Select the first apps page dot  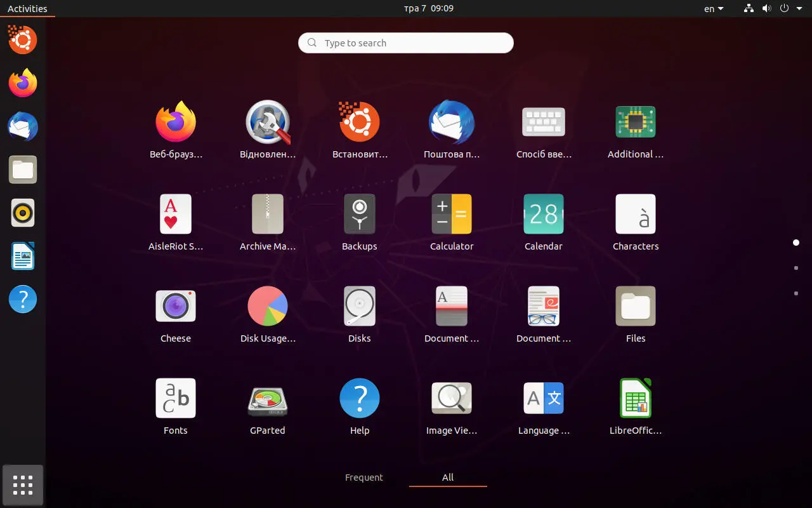pyautogui.click(x=796, y=243)
